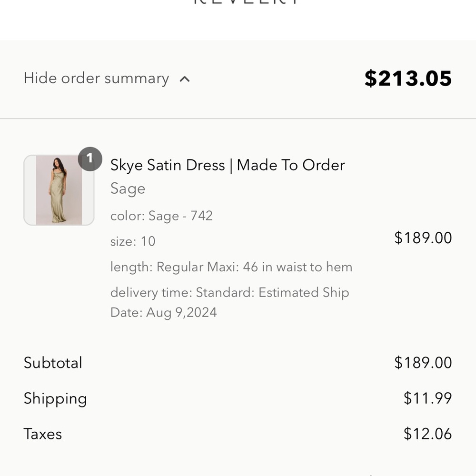Image resolution: width=476 pixels, height=476 pixels.
Task: Click the "color: Sage - 742" detail line
Action: pos(161,216)
